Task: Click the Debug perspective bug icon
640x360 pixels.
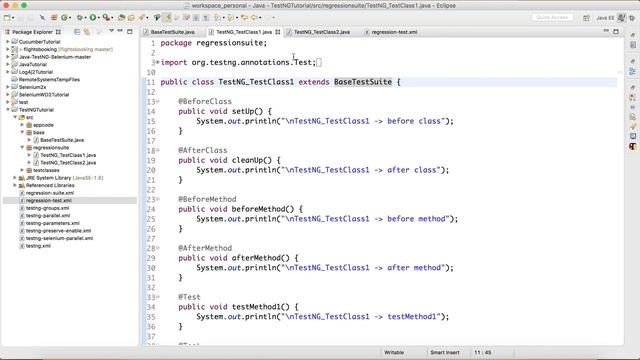Action: (632, 18)
